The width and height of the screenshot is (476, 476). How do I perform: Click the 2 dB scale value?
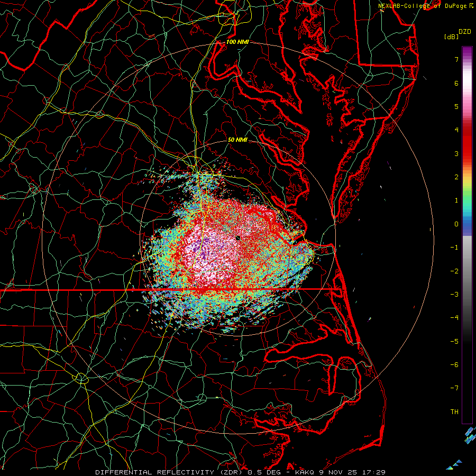click(456, 177)
